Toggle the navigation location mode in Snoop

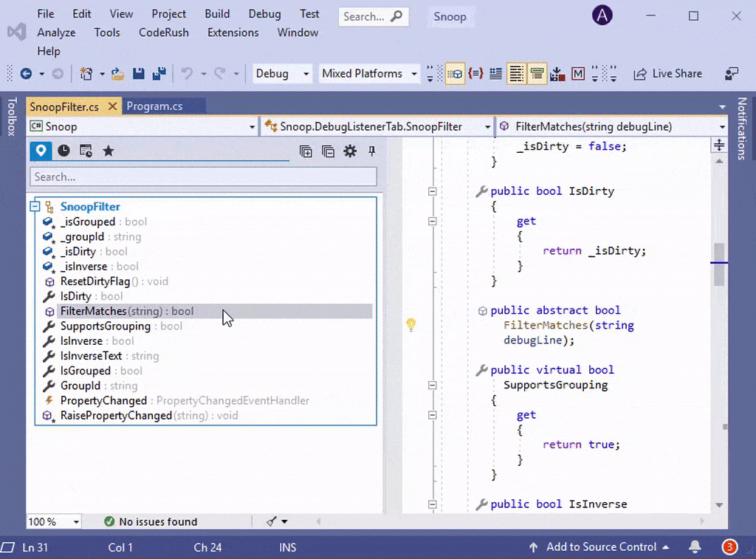pos(41,151)
